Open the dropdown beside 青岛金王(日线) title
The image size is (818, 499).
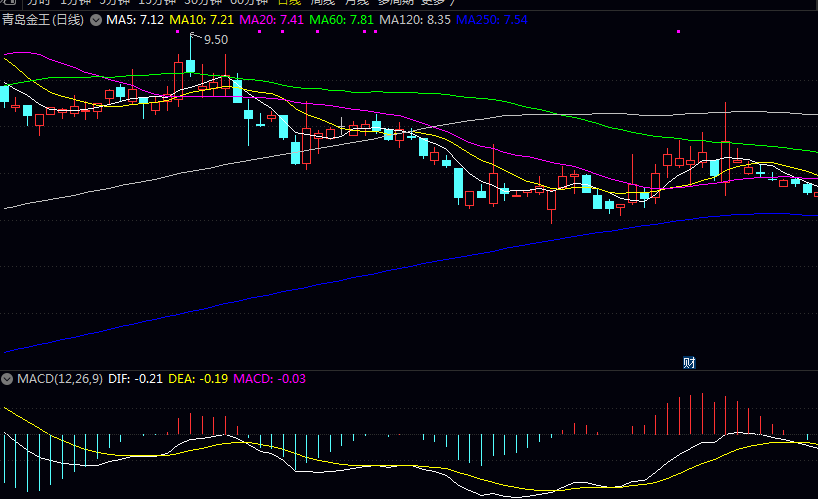point(96,20)
